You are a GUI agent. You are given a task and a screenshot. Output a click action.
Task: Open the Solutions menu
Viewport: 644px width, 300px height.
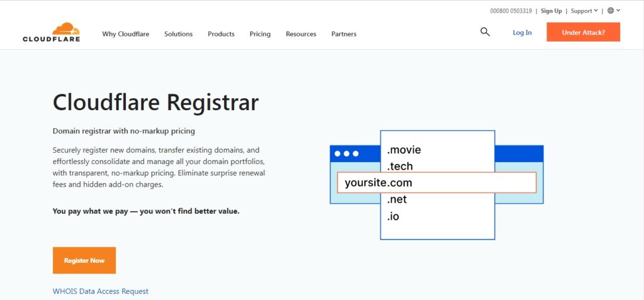pyautogui.click(x=178, y=34)
